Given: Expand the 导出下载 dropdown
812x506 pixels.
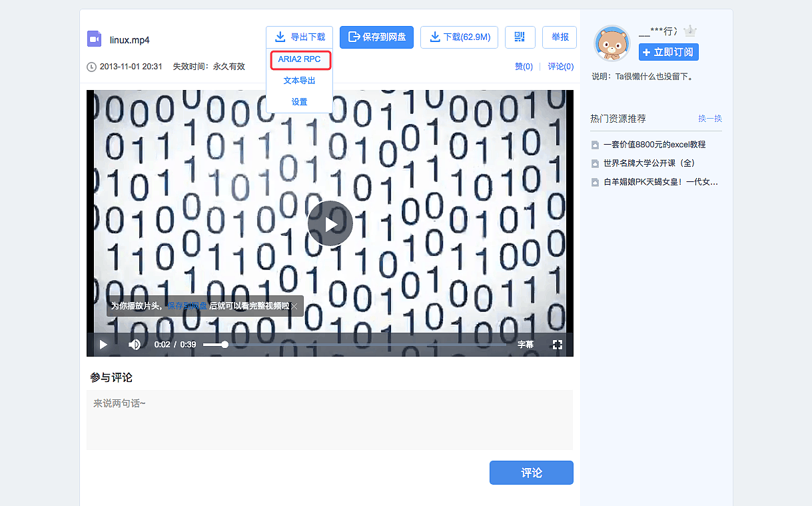Looking at the screenshot, I should click(x=299, y=37).
